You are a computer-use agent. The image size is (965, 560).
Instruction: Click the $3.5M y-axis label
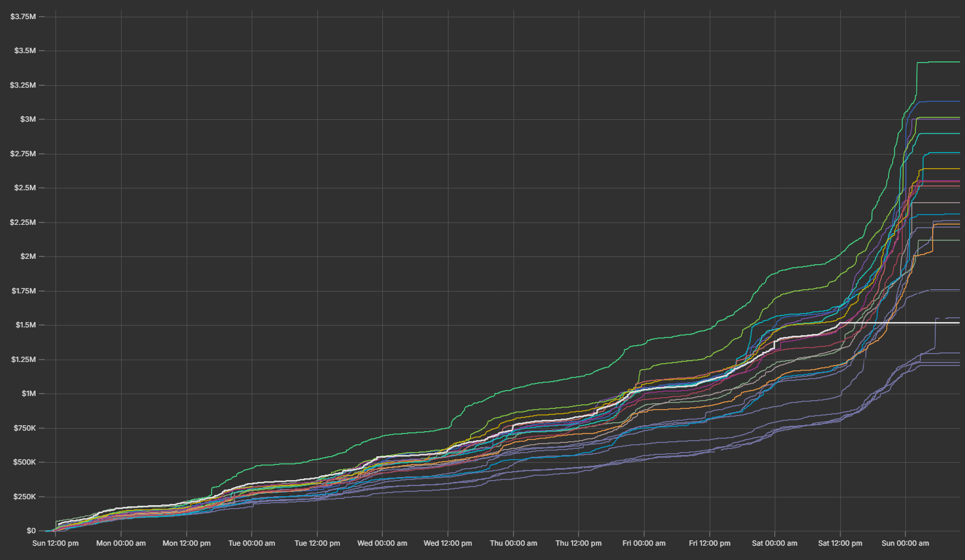(x=25, y=51)
